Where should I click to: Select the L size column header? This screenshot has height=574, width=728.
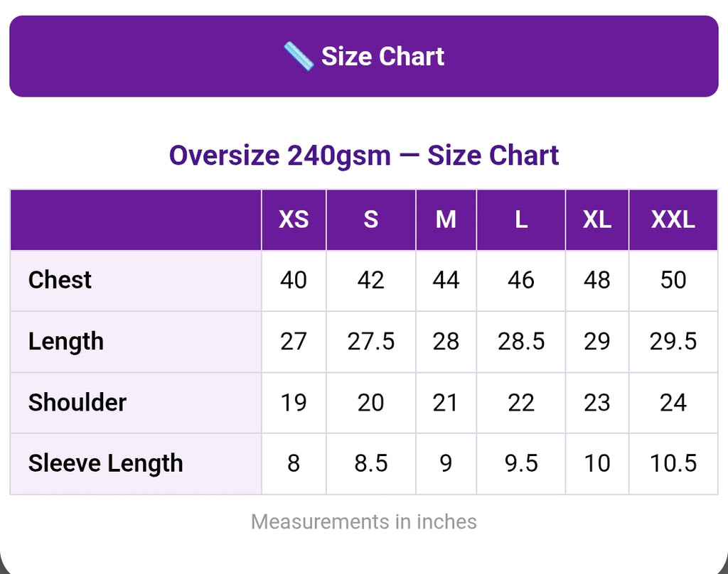pyautogui.click(x=521, y=220)
